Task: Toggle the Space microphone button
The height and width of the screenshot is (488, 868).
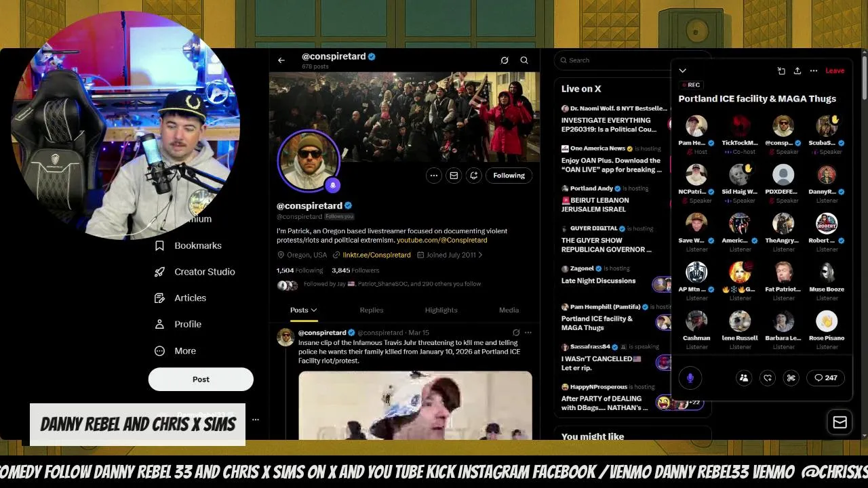Action: [x=690, y=378]
